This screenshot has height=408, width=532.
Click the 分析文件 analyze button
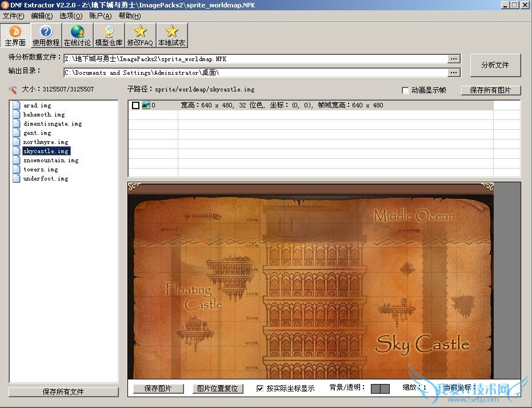pyautogui.click(x=495, y=65)
